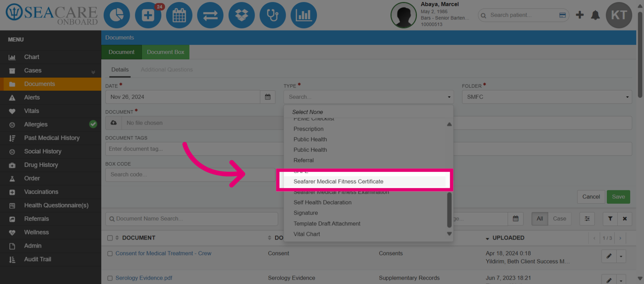Open the calendar icon in top toolbar
644x284 pixels.
(179, 15)
